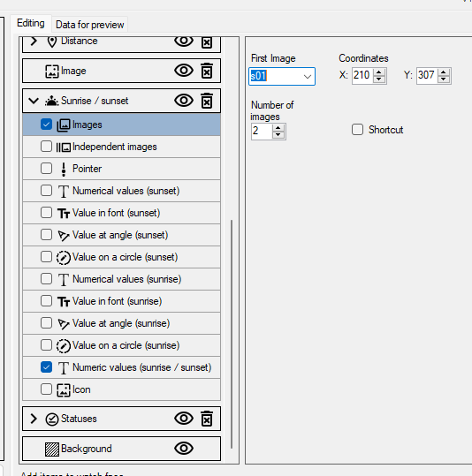The height and width of the screenshot is (476, 472).
Task: Toggle visibility eye for Sunrise / sunset
Action: (184, 101)
